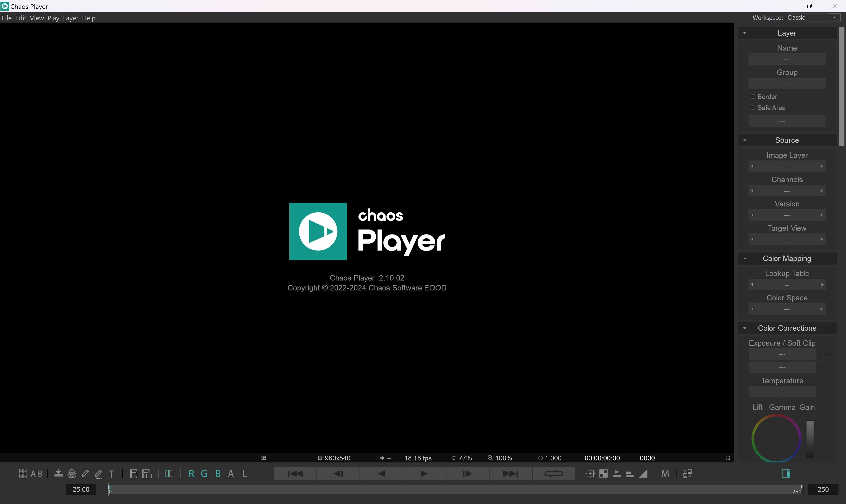This screenshot has height=504, width=846.
Task: Step forward one frame
Action: pos(467,473)
